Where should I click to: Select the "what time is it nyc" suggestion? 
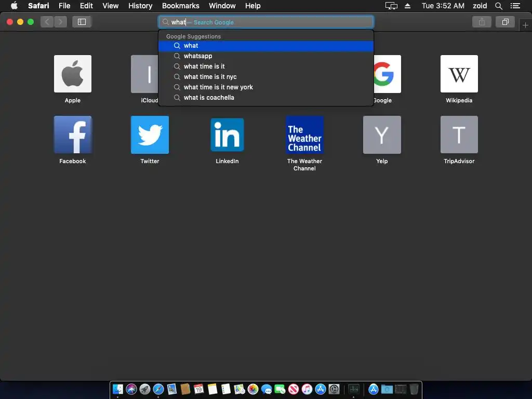click(265, 77)
